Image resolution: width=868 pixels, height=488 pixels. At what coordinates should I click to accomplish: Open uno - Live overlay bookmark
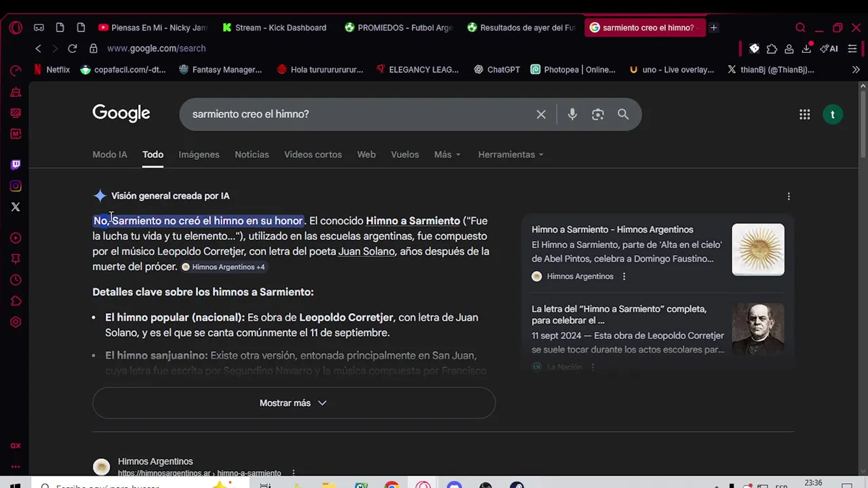point(672,69)
